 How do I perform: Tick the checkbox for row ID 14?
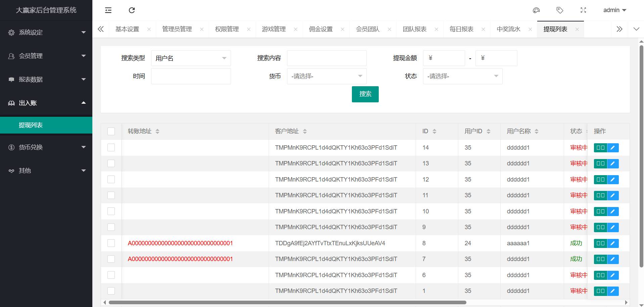[x=111, y=148]
